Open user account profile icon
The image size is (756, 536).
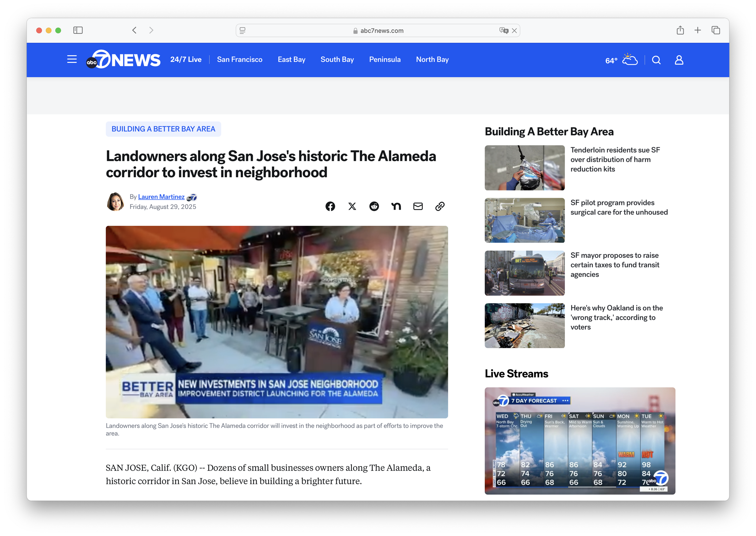click(679, 60)
